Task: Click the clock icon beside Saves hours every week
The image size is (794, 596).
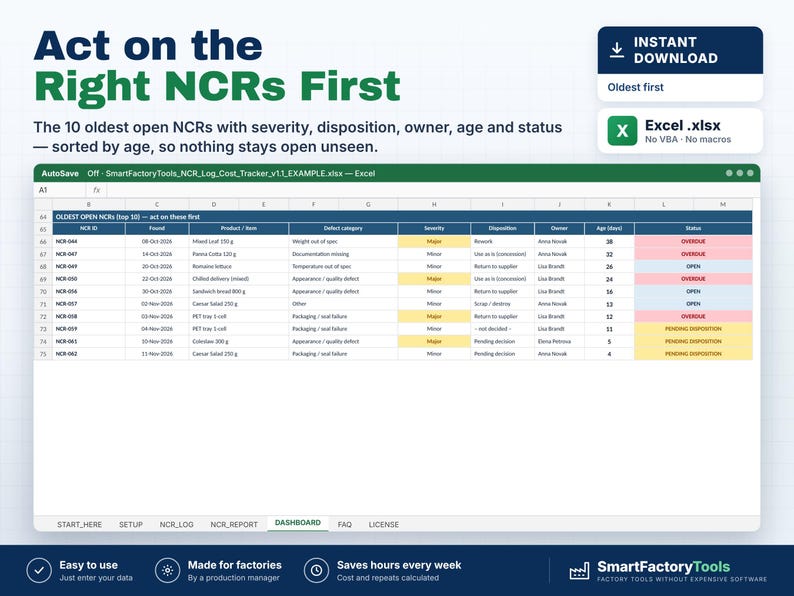Action: point(316,570)
